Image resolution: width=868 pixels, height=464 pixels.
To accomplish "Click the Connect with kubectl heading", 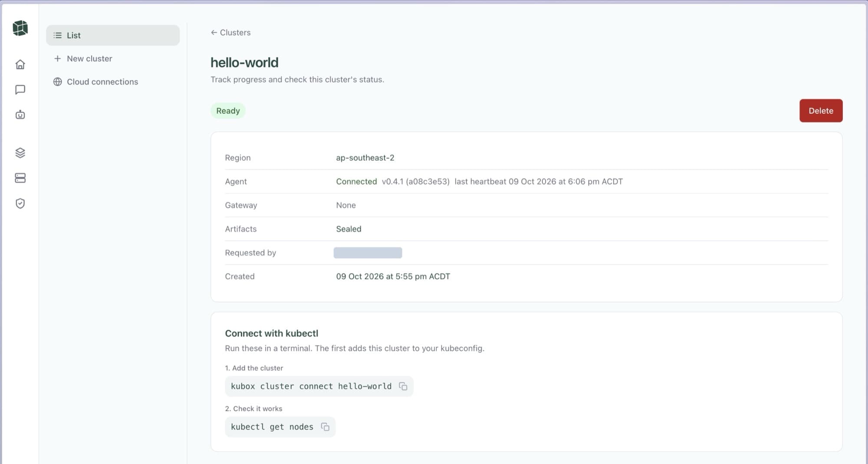I will (272, 333).
